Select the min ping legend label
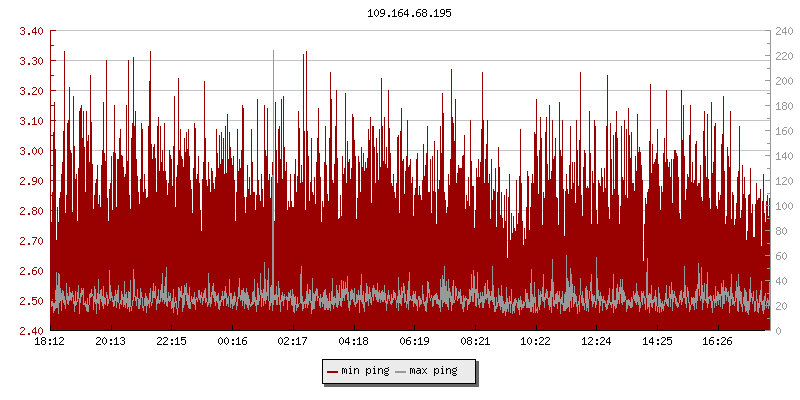 tap(365, 372)
